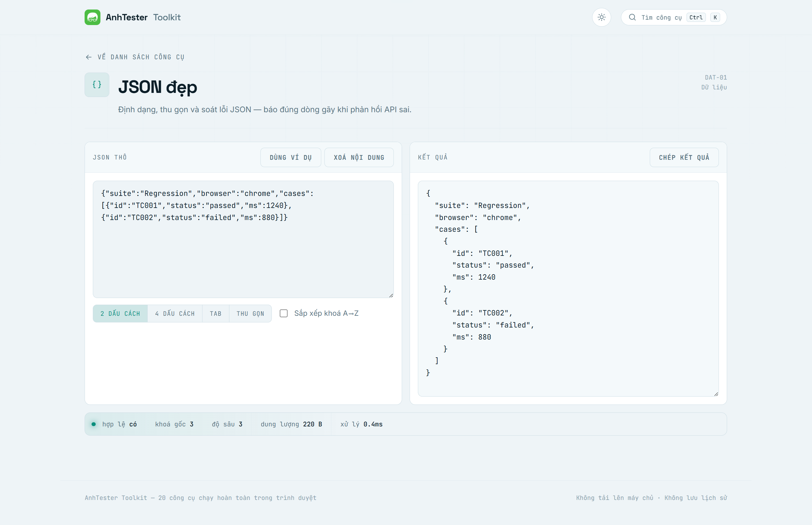
Task: Click the DAT-01 tool code label
Action: 716,77
